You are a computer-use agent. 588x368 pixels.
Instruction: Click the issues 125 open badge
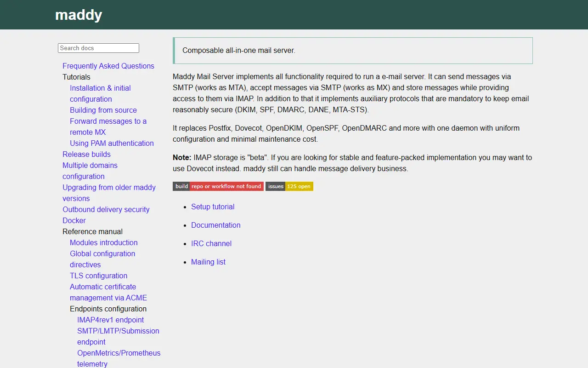[289, 186]
